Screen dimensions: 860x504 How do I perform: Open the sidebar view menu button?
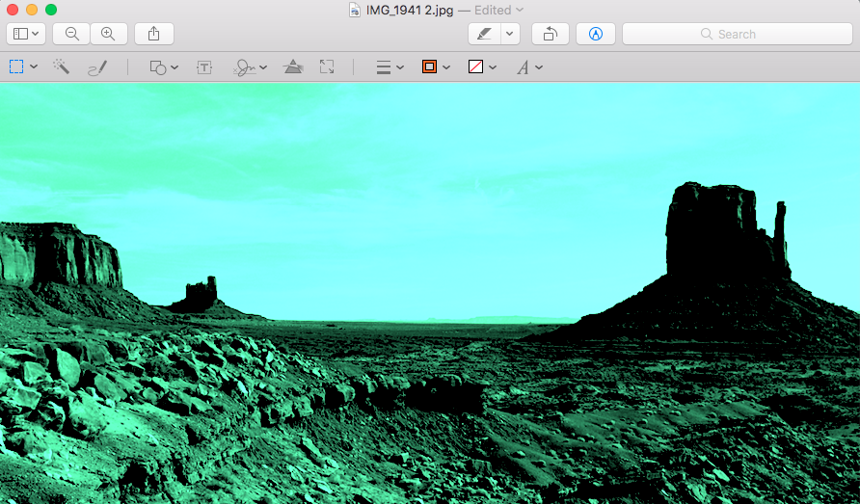click(26, 34)
